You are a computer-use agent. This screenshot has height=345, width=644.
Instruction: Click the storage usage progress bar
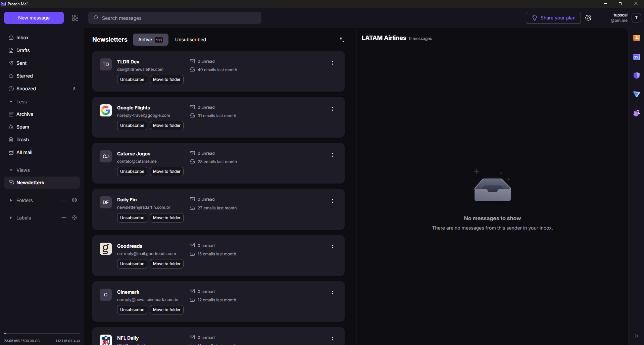pyautogui.click(x=42, y=334)
